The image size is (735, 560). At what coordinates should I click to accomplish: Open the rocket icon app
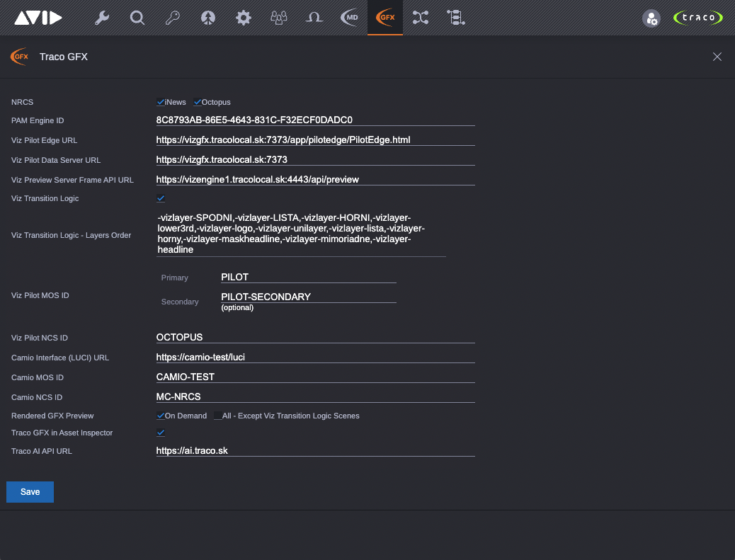208,18
